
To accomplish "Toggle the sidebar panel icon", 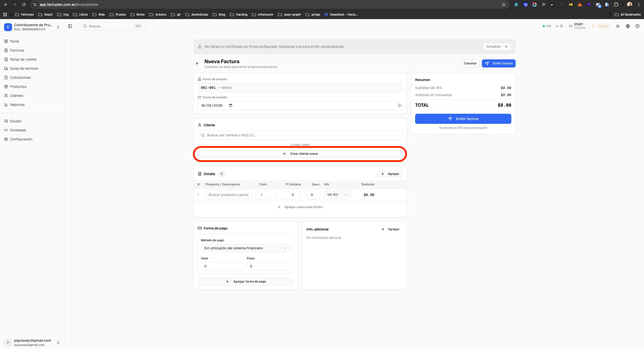I will (x=70, y=26).
